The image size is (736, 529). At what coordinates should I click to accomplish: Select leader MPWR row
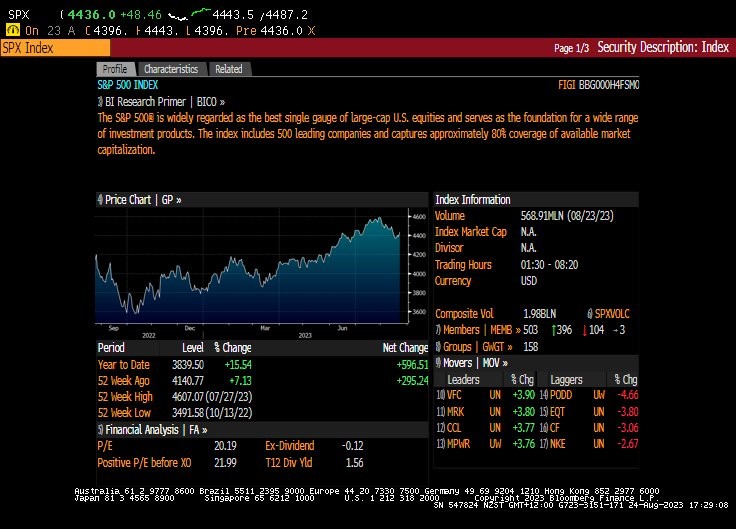coord(486,444)
